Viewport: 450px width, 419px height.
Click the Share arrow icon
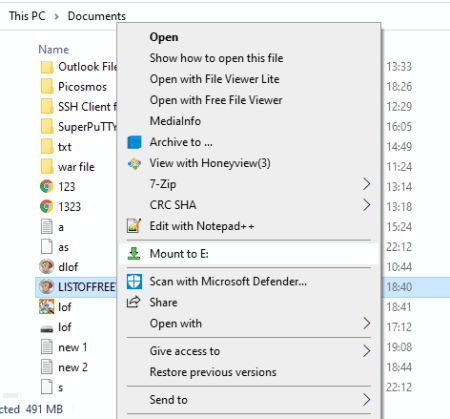(x=134, y=302)
